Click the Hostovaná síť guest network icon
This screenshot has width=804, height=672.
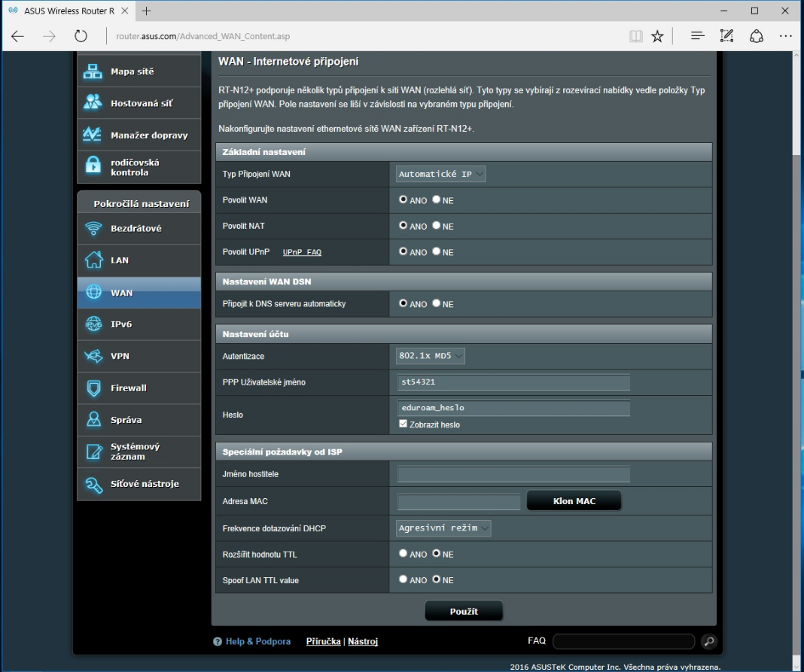pos(93,102)
